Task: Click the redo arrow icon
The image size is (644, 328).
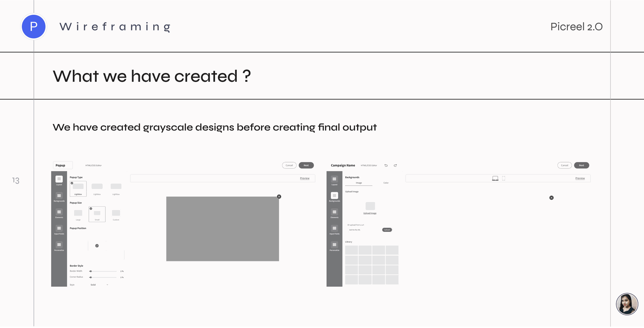Action: pos(395,166)
